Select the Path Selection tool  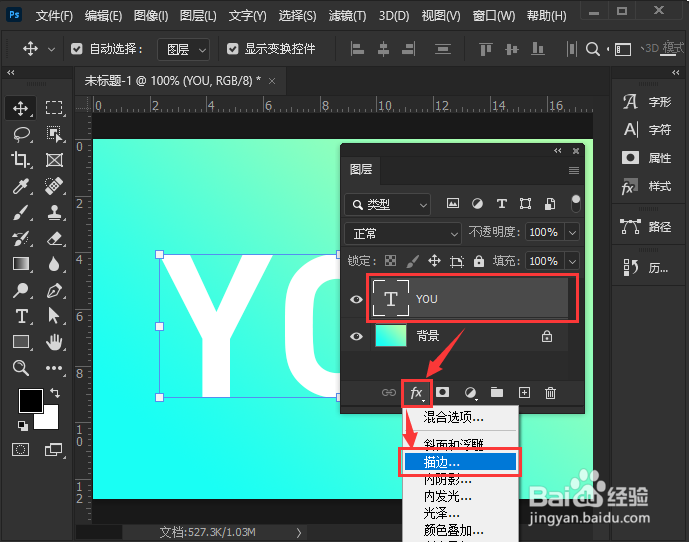point(54,316)
